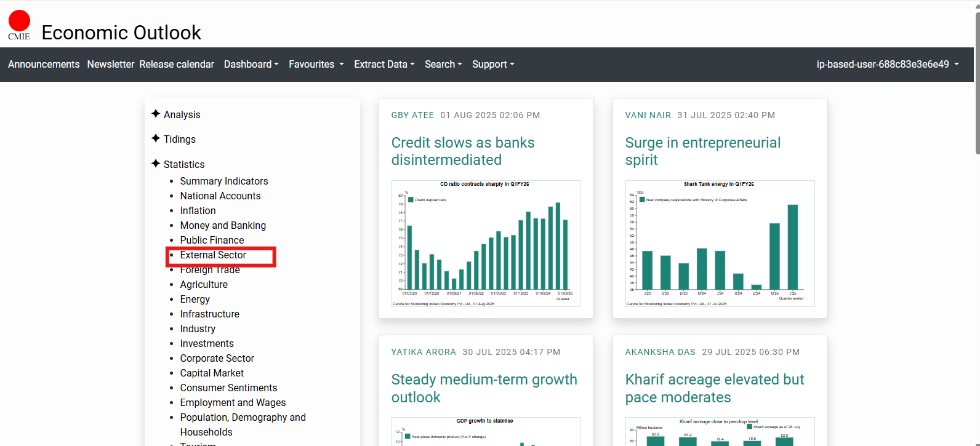Open the Newsletter page
This screenshot has height=446, width=980.
coord(111,65)
